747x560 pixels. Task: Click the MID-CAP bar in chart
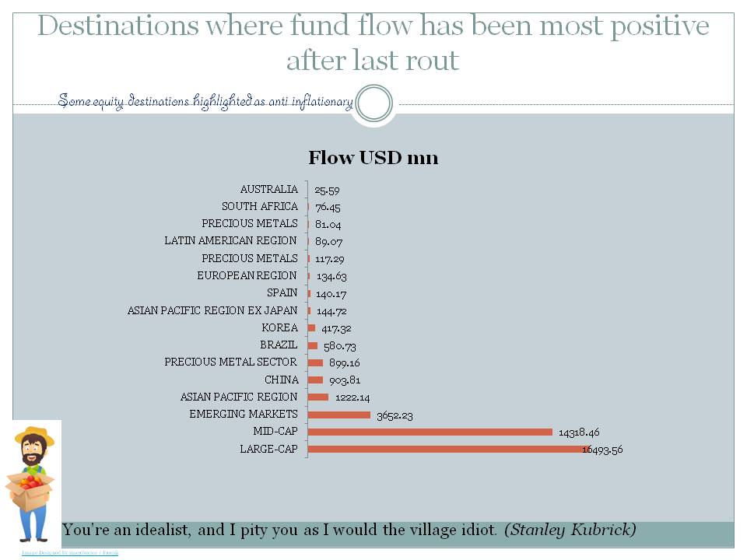point(430,432)
